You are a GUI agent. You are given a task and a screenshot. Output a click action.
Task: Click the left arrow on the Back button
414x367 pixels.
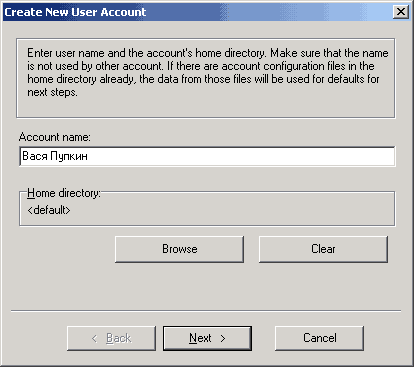[94, 339]
